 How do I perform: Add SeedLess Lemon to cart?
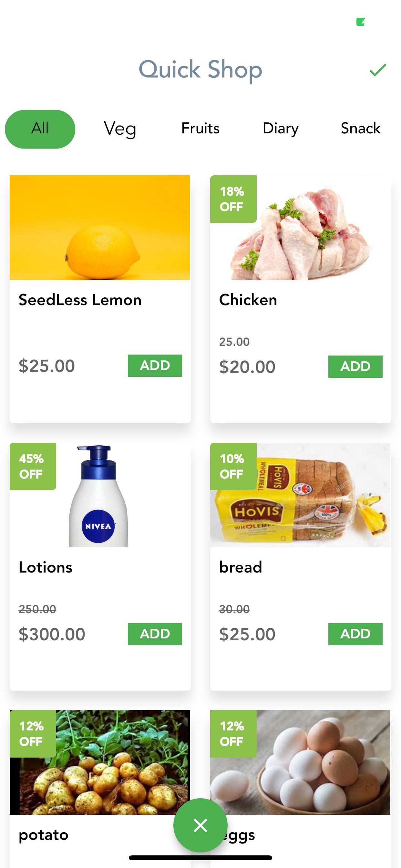pos(155,366)
